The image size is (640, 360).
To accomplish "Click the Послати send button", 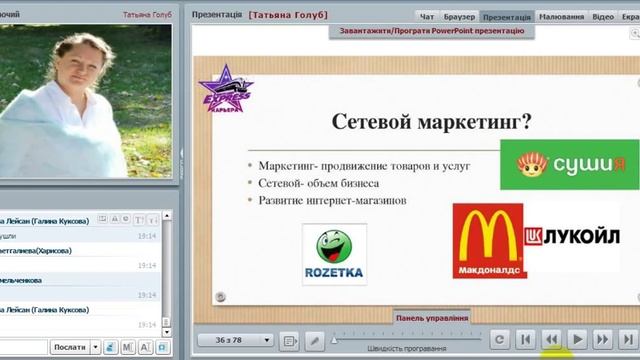I will pos(70,347).
